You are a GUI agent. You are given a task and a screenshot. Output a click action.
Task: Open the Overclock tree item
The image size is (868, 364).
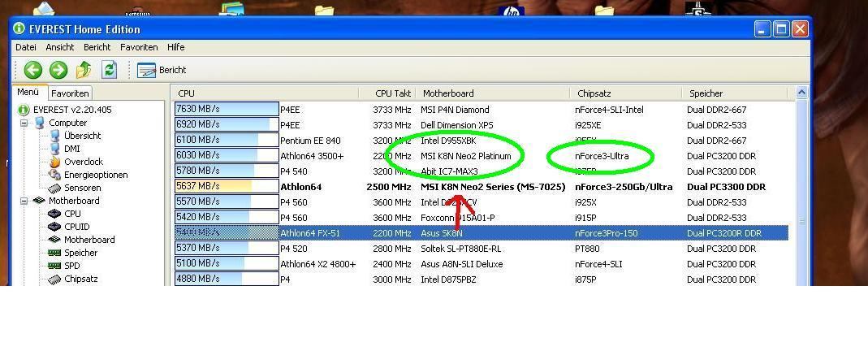[76, 162]
